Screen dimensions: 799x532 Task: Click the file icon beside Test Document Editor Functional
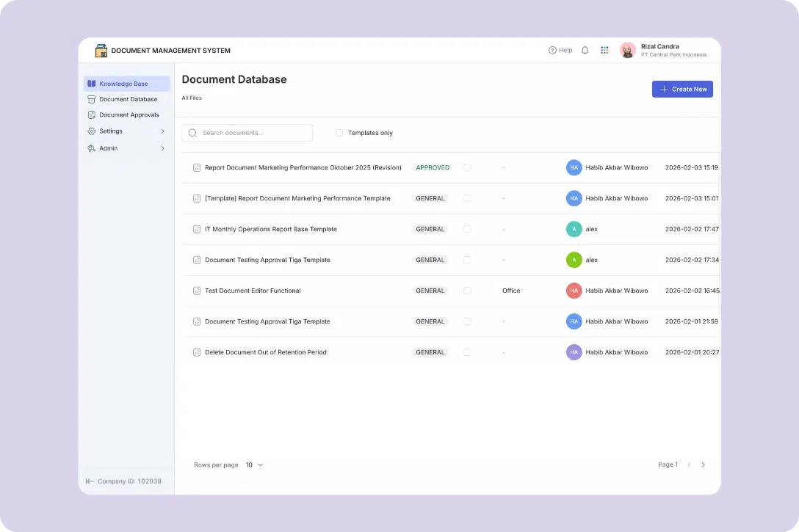click(x=196, y=291)
